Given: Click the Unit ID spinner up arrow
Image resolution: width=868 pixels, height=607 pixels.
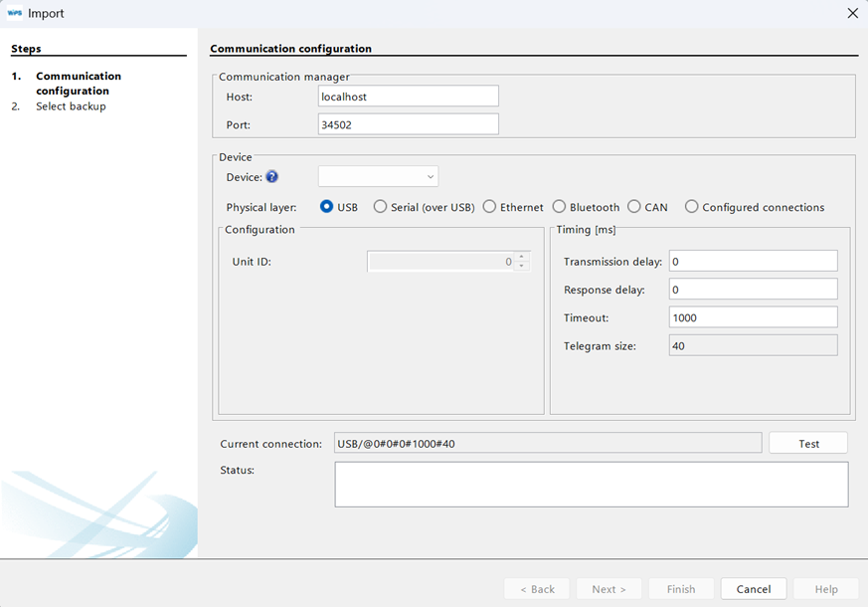Looking at the screenshot, I should click(x=520, y=257).
